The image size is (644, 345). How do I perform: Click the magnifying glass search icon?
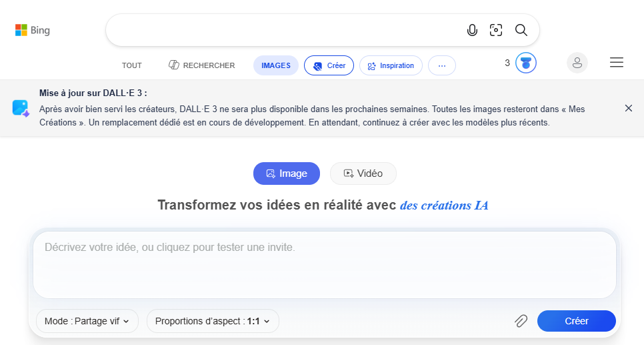tap(521, 30)
